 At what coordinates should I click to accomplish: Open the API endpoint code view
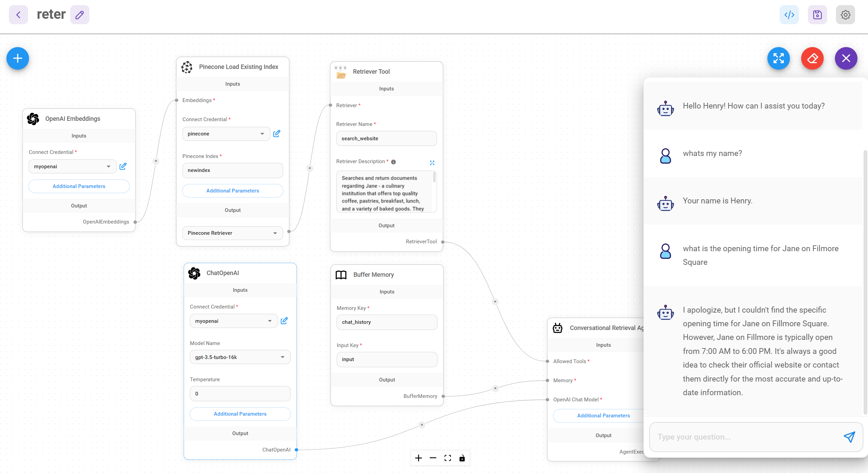(x=789, y=15)
